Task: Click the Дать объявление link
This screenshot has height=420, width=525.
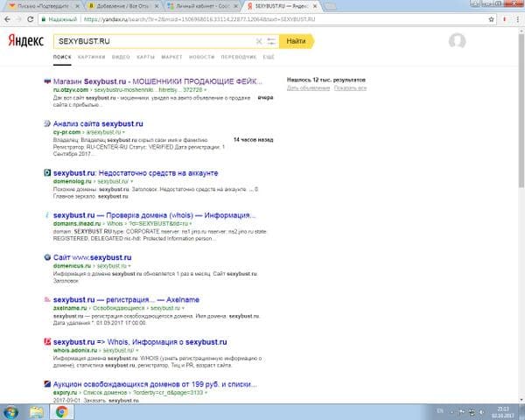Action: 308,88
